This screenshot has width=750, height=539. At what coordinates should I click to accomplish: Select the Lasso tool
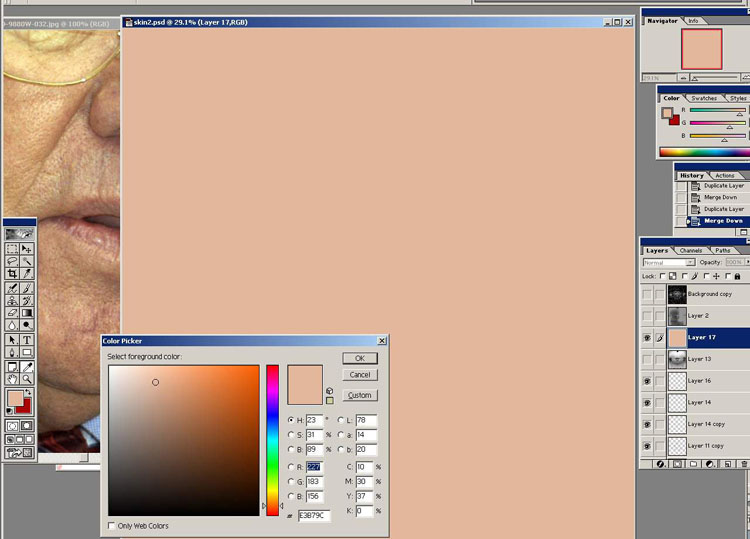click(x=12, y=260)
